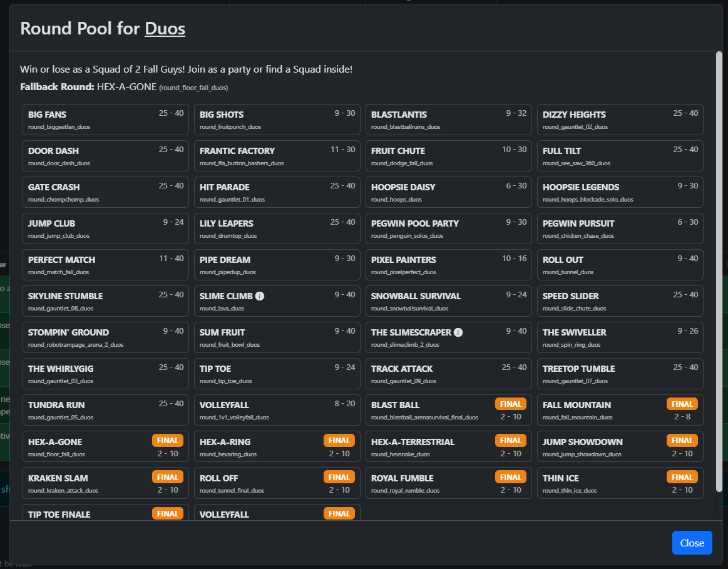Viewport: 728px width, 569px height.
Task: Select the THIN ICE final card
Action: 620,483
